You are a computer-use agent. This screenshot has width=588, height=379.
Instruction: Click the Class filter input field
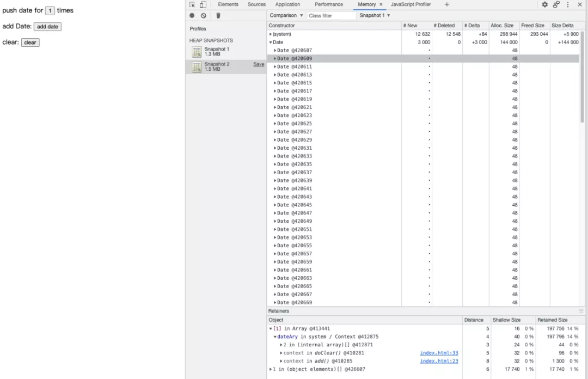pyautogui.click(x=332, y=15)
